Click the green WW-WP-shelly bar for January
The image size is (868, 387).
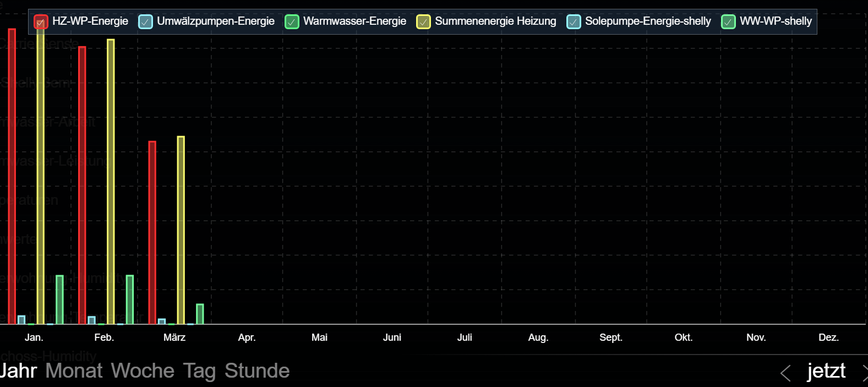click(x=59, y=299)
